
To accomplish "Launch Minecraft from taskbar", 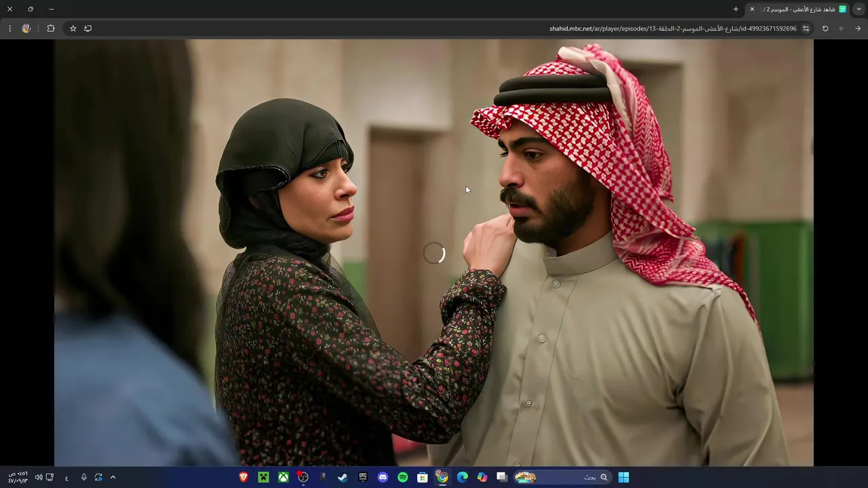I will 264,477.
